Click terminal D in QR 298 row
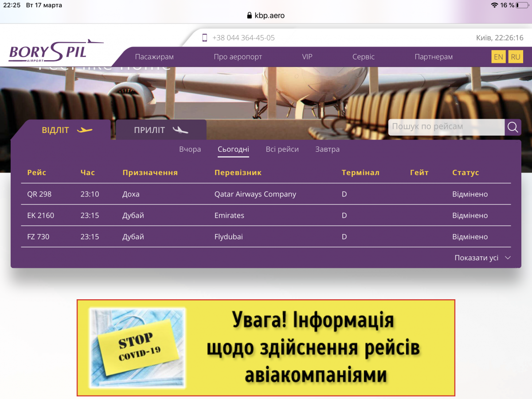Viewport: 532px width, 399px height. pos(344,194)
